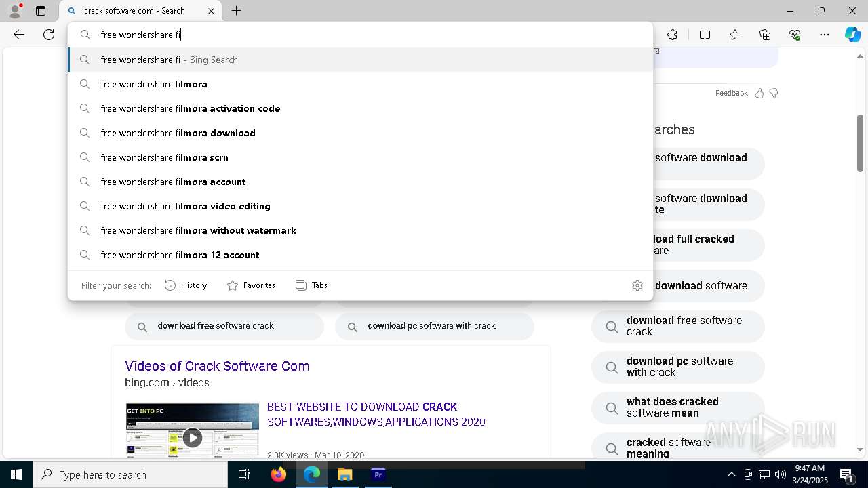Open Browser essentials heart icon
Image resolution: width=868 pixels, height=488 pixels.
click(795, 35)
